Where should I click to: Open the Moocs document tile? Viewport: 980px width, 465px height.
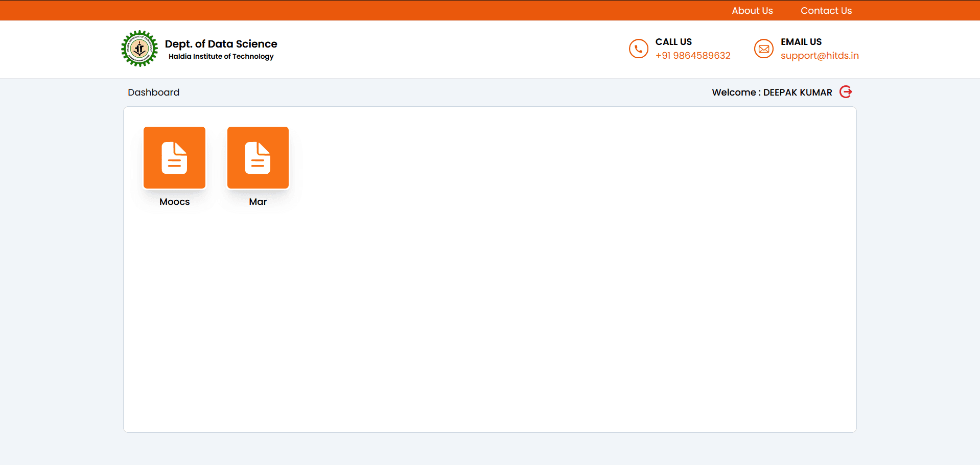point(174,158)
